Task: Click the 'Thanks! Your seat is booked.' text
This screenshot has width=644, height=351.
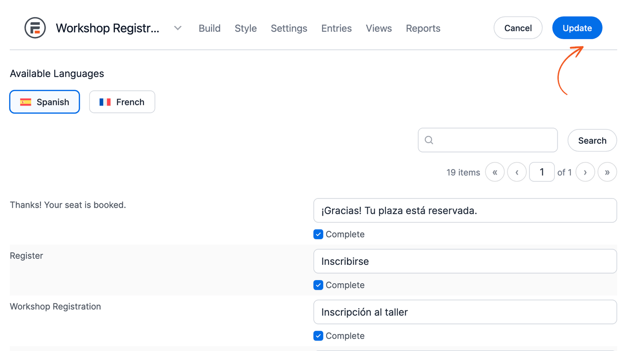Action: click(68, 205)
